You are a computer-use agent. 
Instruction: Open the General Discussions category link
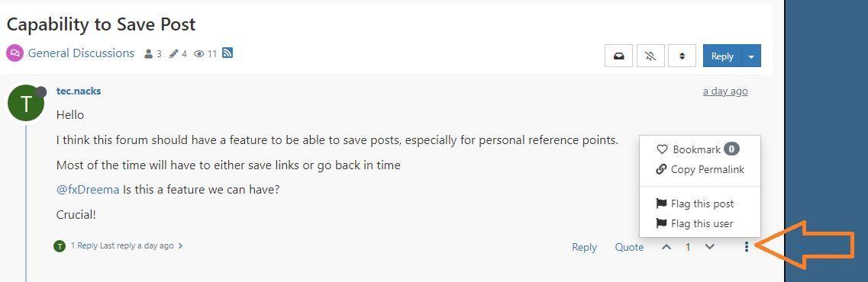tap(81, 53)
